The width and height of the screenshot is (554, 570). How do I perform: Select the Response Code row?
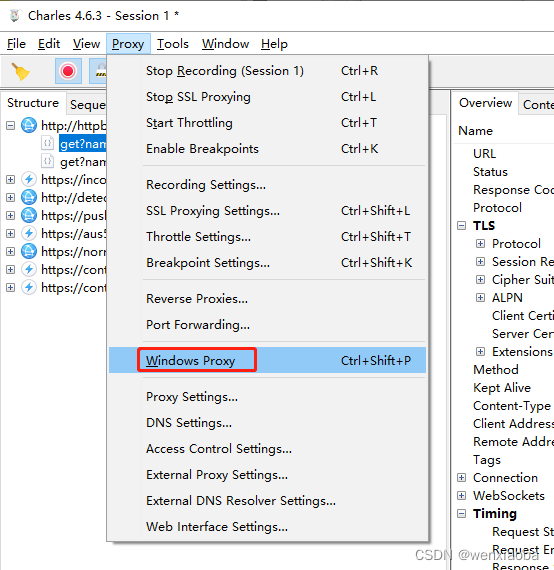(x=513, y=190)
